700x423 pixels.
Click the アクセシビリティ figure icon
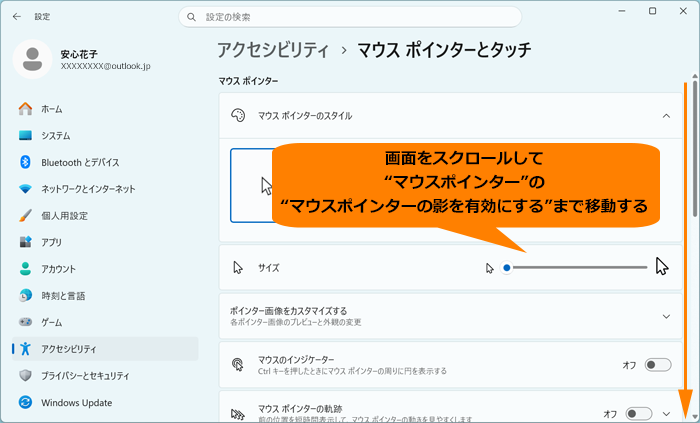click(x=25, y=348)
